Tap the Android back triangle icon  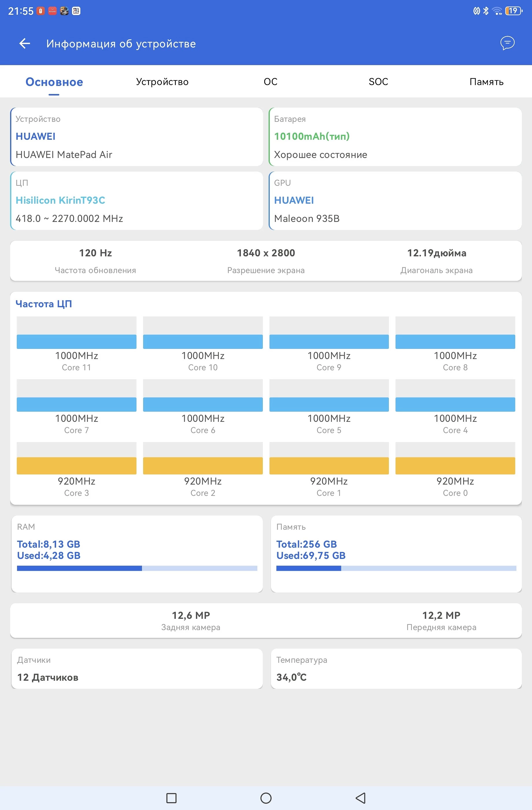point(360,797)
